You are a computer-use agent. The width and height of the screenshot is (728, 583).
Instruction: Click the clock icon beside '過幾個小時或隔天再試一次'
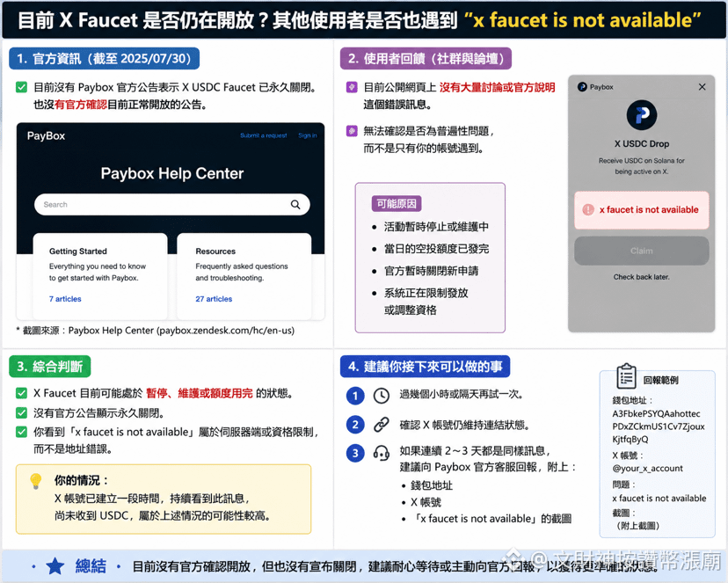(382, 396)
